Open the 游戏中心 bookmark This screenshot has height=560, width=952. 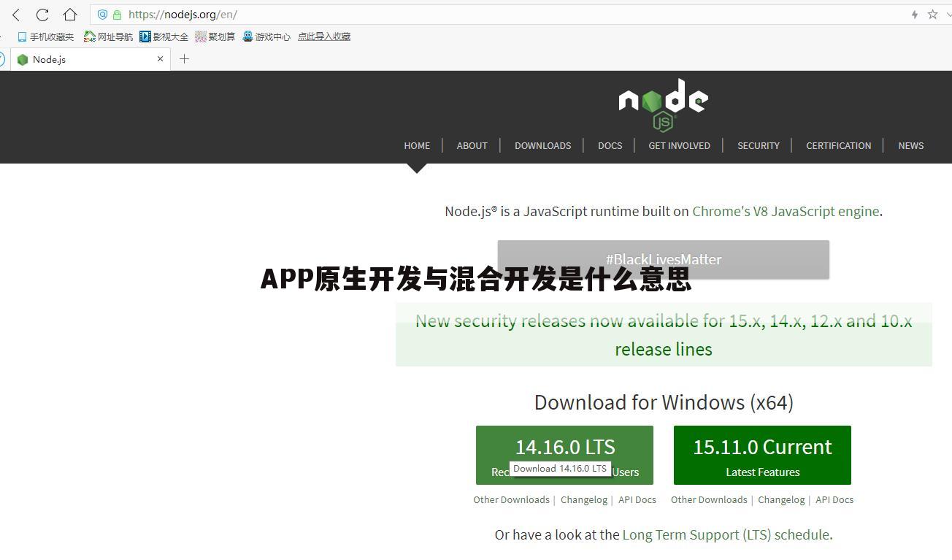pos(266,37)
